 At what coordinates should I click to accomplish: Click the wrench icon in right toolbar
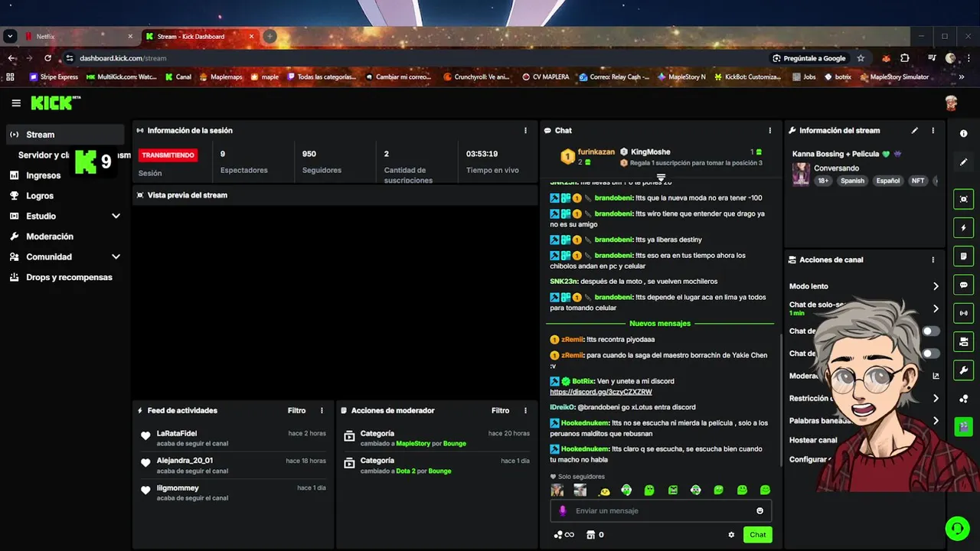[x=963, y=370]
